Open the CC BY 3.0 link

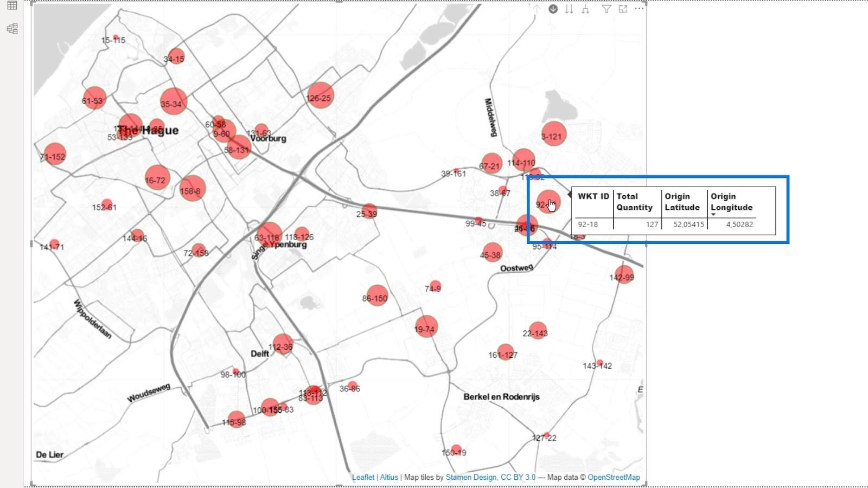click(518, 477)
